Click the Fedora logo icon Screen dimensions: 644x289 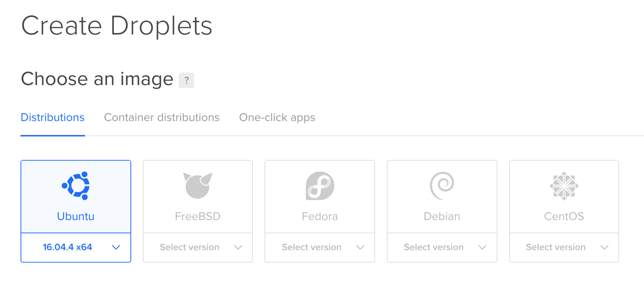pyautogui.click(x=320, y=186)
